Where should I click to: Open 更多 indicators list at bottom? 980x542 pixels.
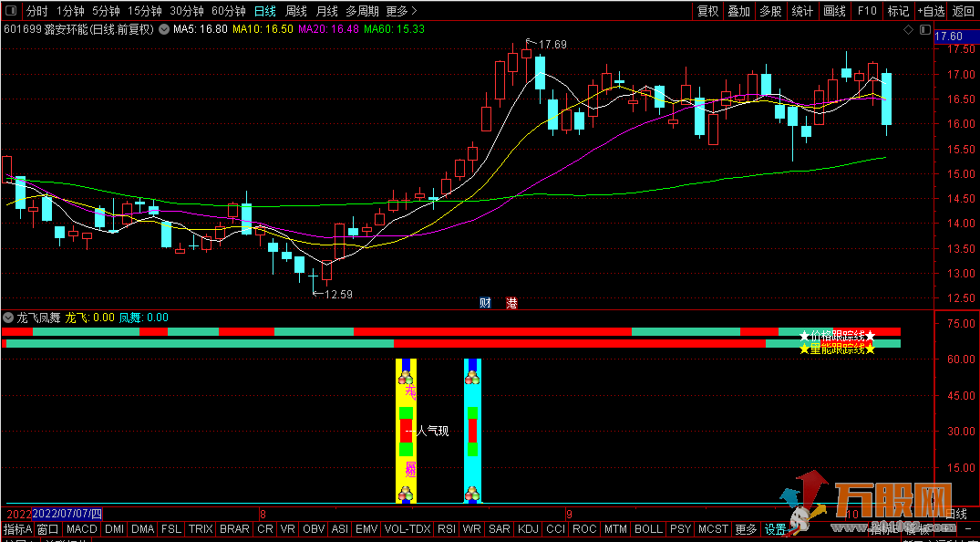click(x=747, y=529)
